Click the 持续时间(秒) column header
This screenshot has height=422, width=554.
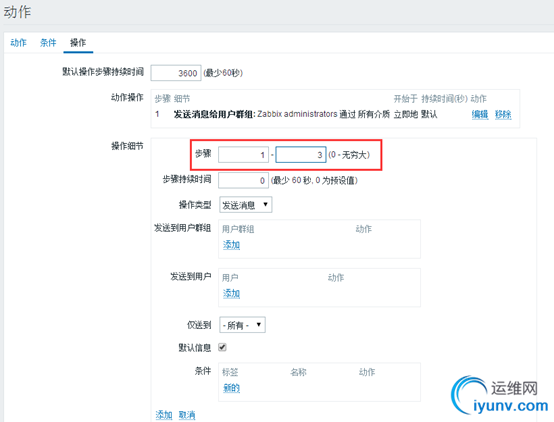click(x=444, y=99)
